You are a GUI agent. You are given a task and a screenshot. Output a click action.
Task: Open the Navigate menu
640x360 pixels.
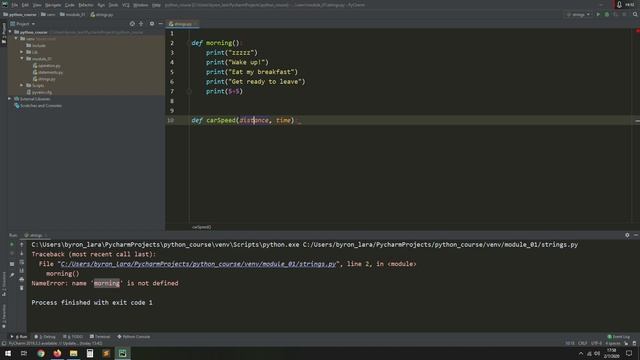click(53, 5)
